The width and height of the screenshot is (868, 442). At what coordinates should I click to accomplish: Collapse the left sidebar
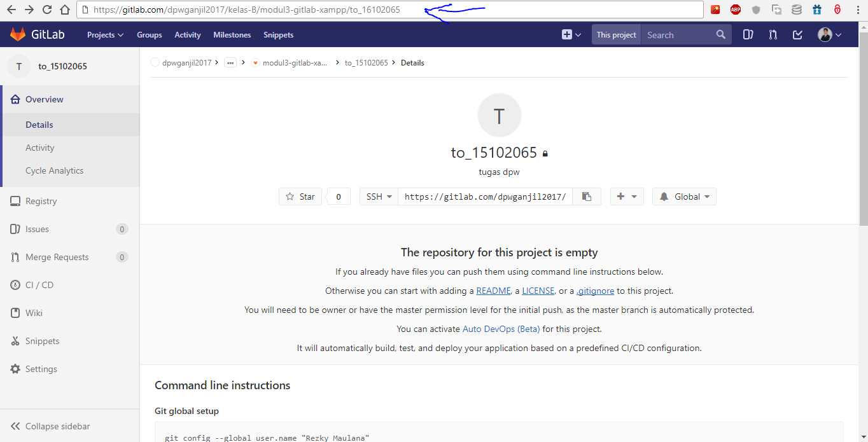(56, 426)
